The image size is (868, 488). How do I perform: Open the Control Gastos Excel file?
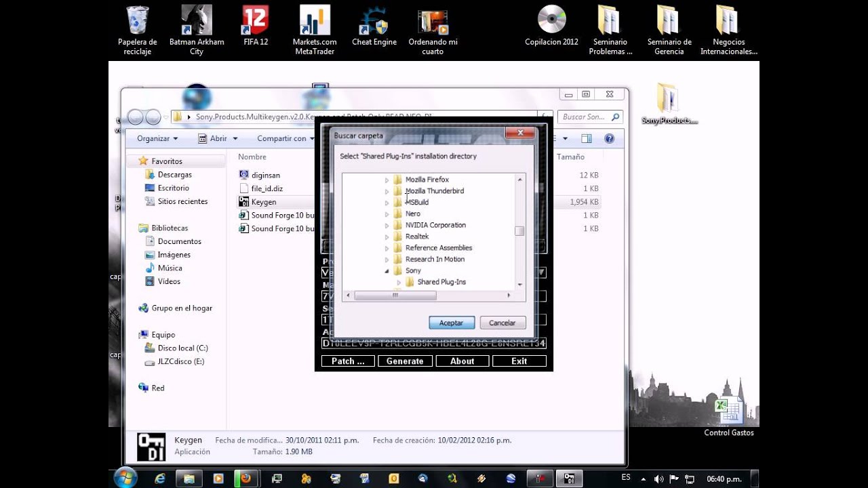coord(729,418)
